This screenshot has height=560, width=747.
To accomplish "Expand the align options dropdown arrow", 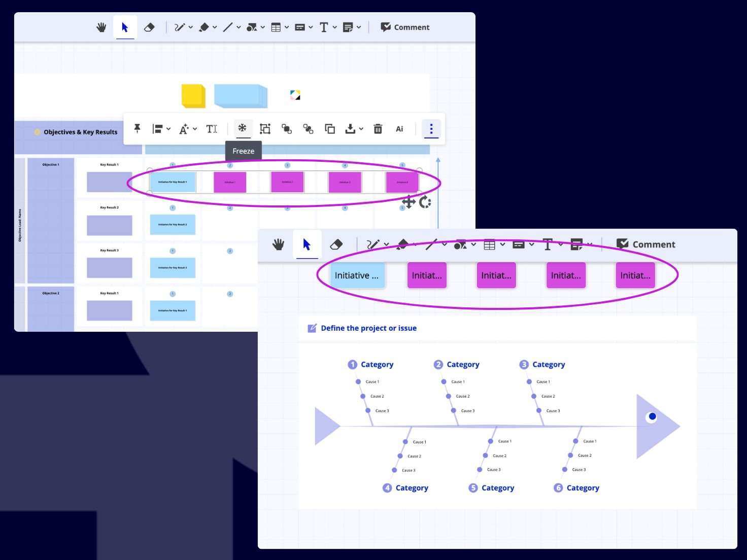I will (168, 129).
